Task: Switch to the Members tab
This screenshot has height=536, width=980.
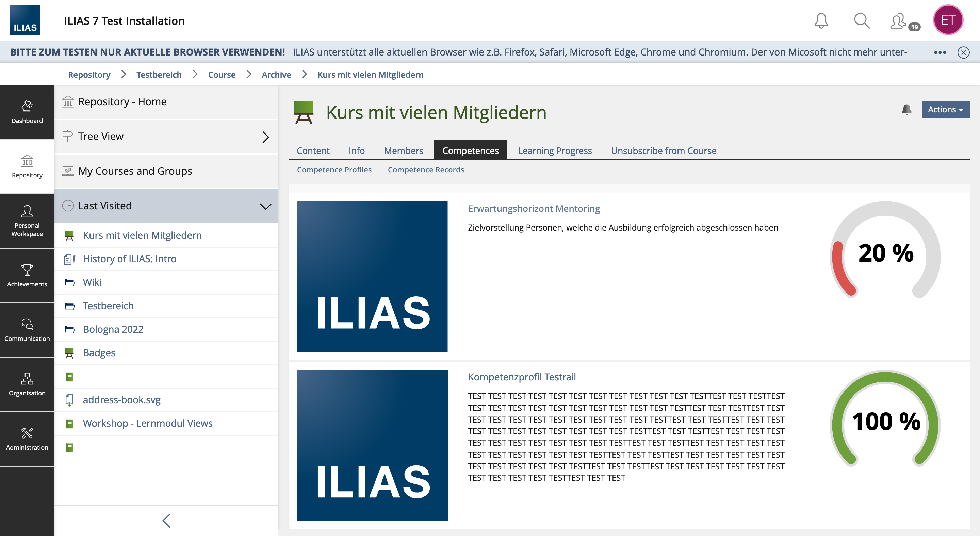Action: [403, 151]
